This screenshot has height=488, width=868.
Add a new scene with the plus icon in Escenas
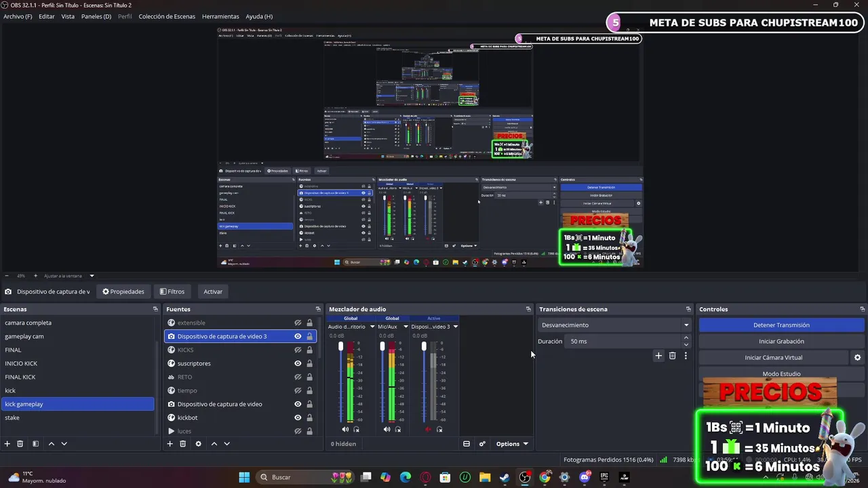pyautogui.click(x=7, y=444)
